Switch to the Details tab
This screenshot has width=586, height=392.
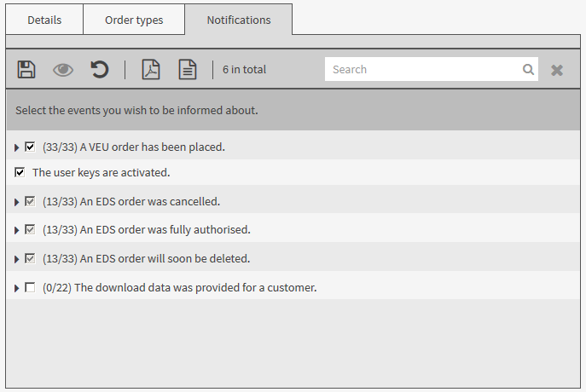point(44,20)
